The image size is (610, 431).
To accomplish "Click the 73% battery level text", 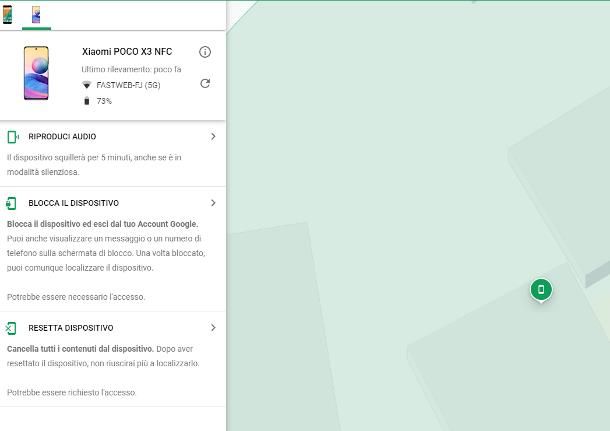I will coord(104,101).
